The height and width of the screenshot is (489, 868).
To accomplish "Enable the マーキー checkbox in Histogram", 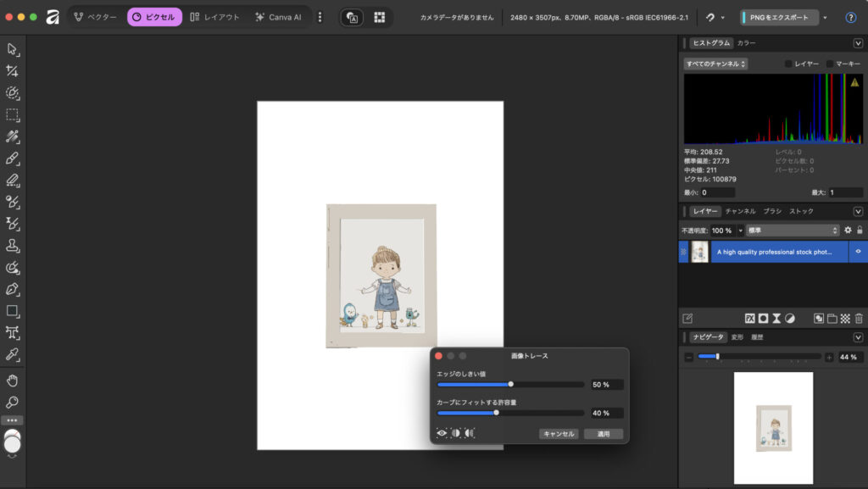I will (x=831, y=64).
